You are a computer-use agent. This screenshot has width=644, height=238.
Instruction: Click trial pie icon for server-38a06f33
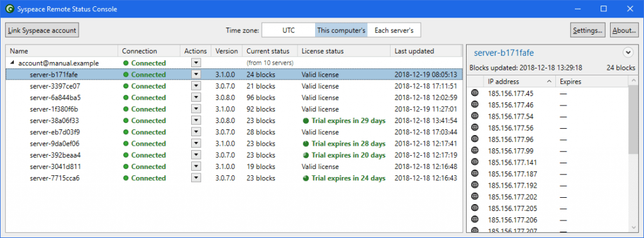coord(306,121)
